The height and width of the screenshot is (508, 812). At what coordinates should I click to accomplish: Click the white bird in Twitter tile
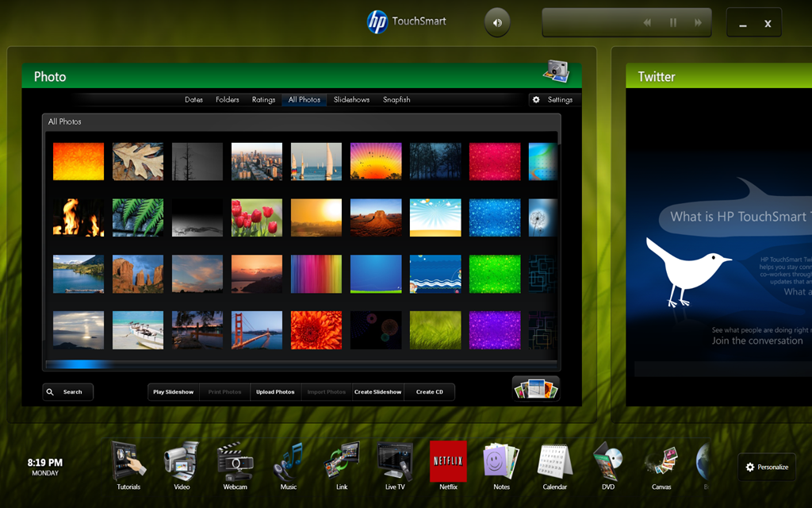click(689, 271)
